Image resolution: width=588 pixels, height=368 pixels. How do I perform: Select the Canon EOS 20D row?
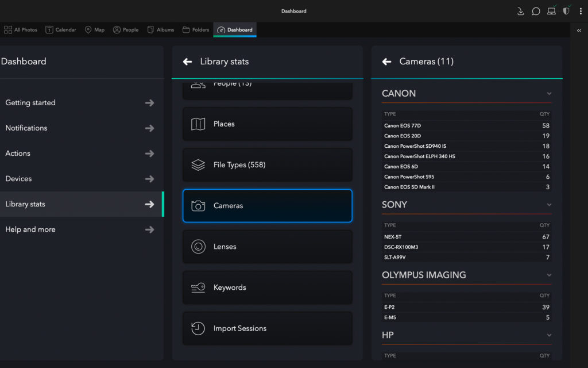(466, 136)
